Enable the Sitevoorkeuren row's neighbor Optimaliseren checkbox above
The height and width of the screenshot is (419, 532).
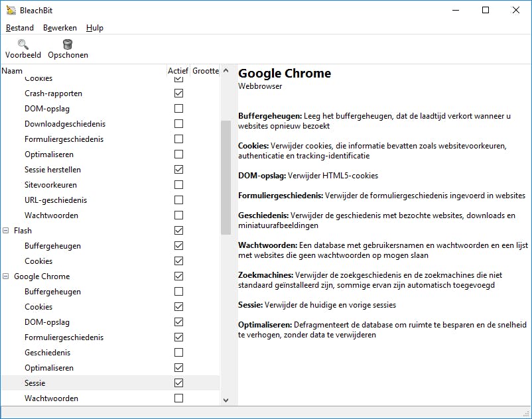coord(179,154)
